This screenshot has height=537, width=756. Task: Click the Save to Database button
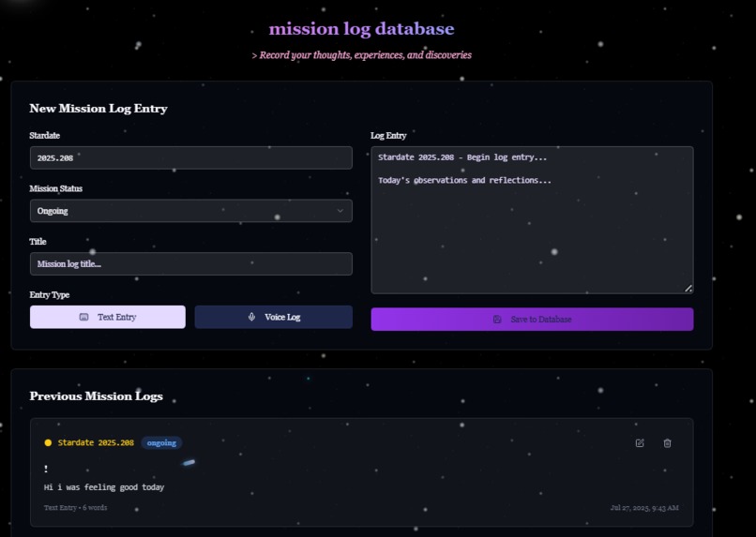(x=532, y=320)
